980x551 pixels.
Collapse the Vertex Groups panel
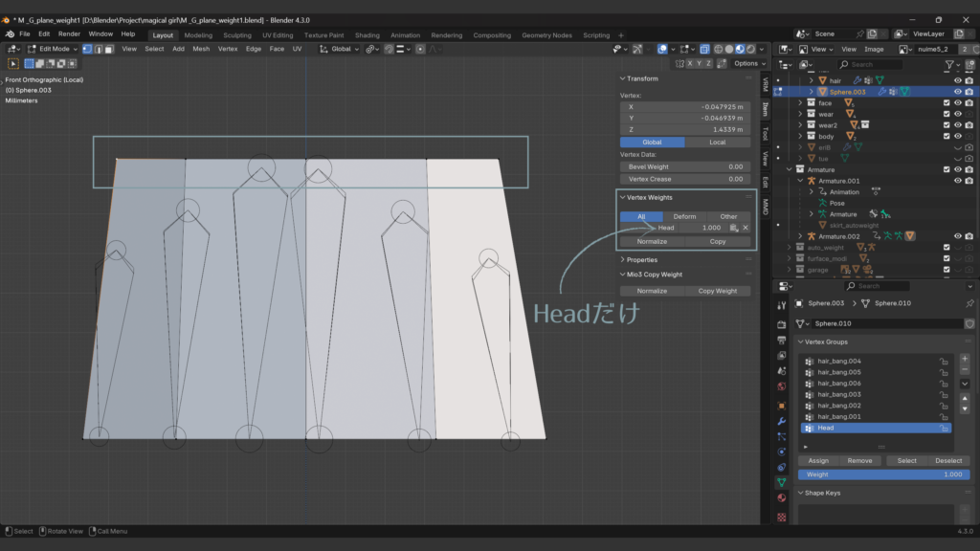coord(823,342)
